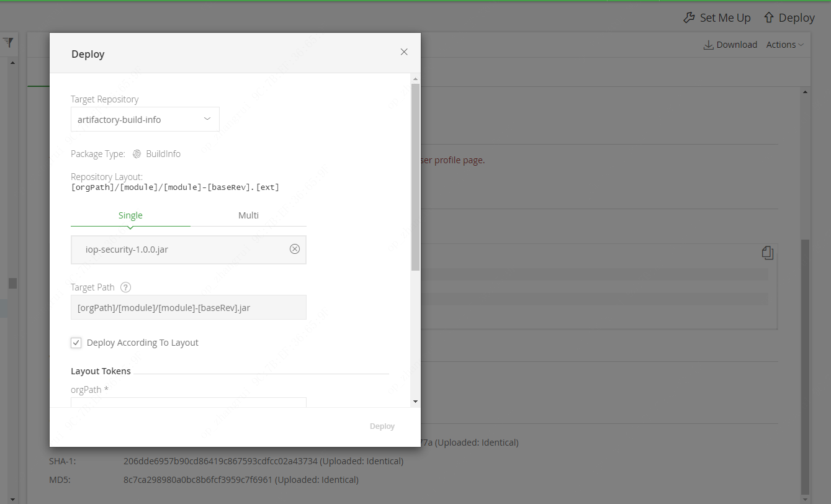The height and width of the screenshot is (504, 831).
Task: Click the Deploy button in the header
Action: point(789,18)
